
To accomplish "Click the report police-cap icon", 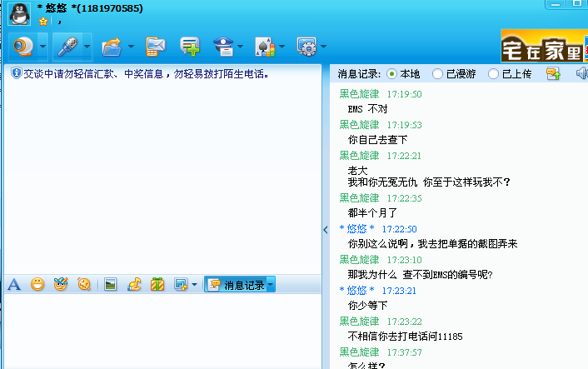I will (223, 47).
